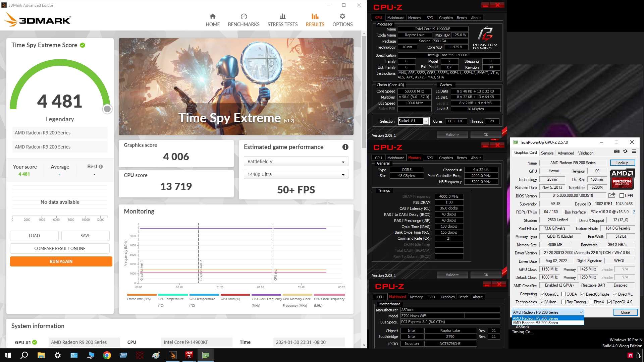Click the GPU-Z refresh icon
644x362 pixels.
click(625, 151)
